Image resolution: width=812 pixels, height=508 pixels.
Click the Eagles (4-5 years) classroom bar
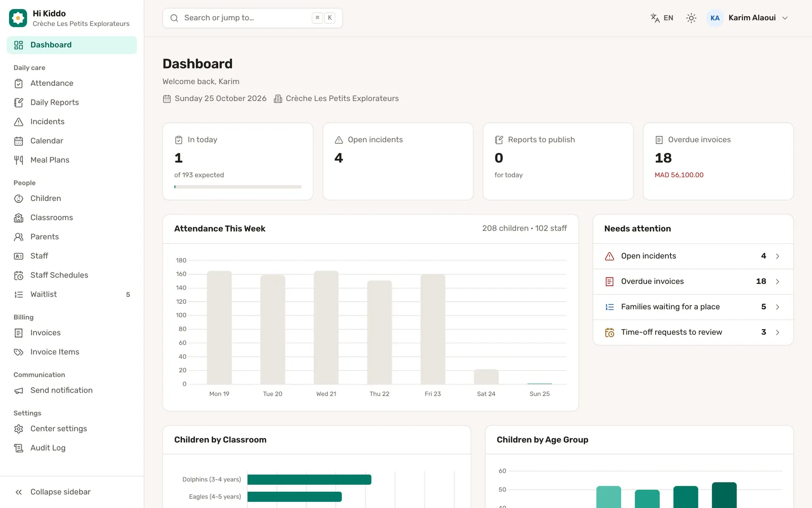[295, 497]
